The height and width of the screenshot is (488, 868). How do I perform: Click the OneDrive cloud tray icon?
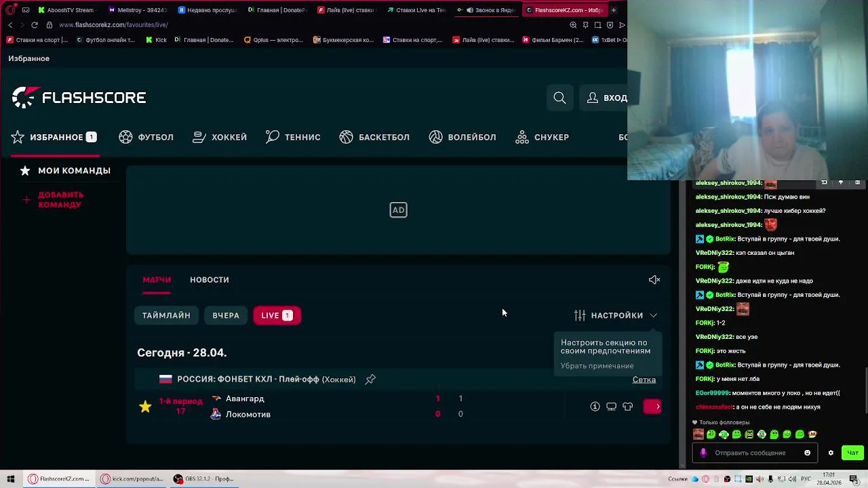coord(695,479)
